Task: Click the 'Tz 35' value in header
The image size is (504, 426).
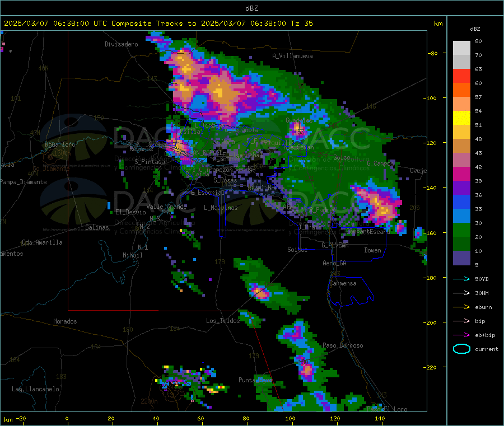Action: tap(301, 24)
